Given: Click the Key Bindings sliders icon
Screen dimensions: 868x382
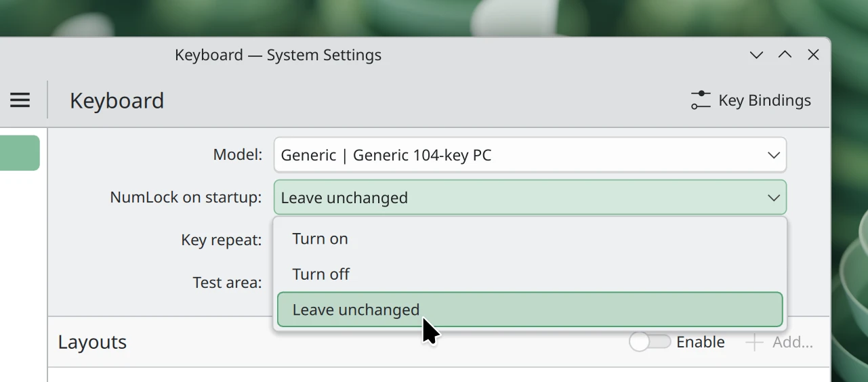Looking at the screenshot, I should pos(701,100).
